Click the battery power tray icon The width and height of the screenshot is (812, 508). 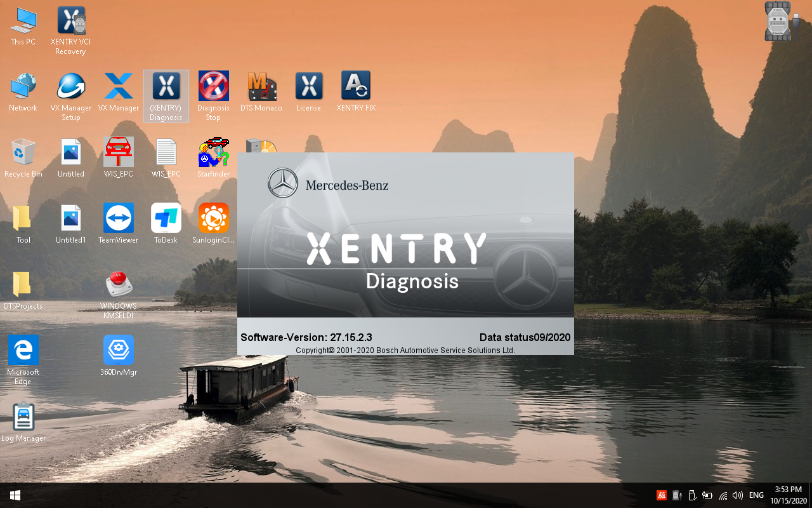[707, 495]
